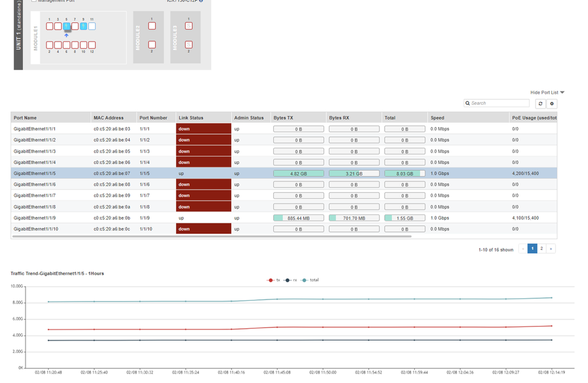Screen dimensions: 588x383
Task: Open port table settings gear
Action: pos(552,104)
